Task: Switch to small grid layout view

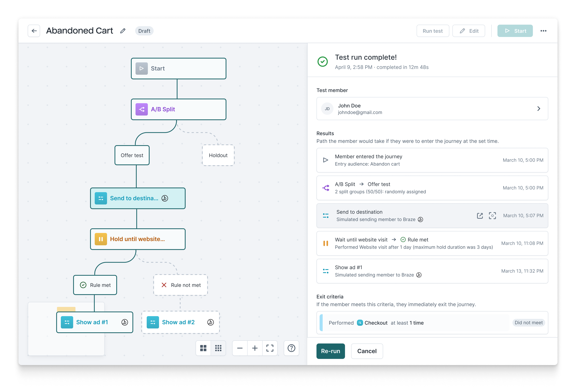Action: tap(218, 348)
